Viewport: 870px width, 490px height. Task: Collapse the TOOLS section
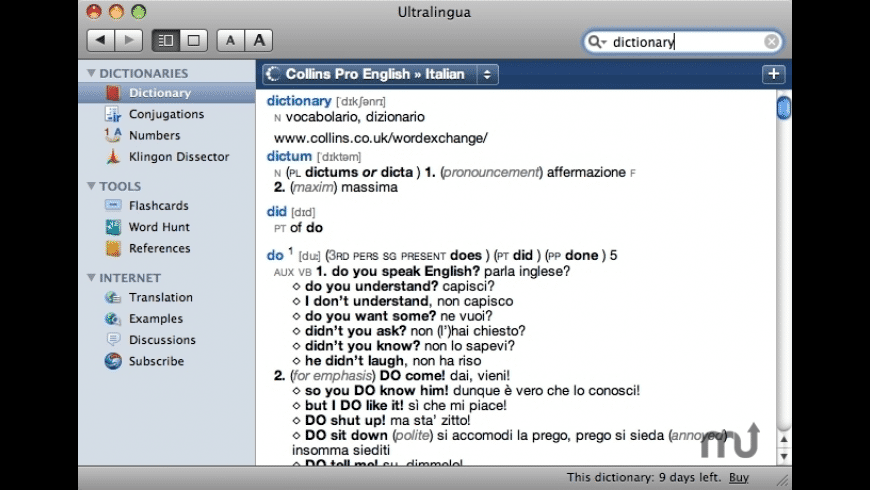[x=91, y=186]
